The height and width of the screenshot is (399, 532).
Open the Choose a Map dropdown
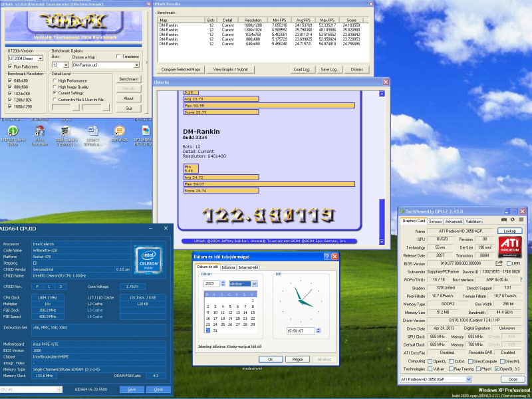point(137,65)
